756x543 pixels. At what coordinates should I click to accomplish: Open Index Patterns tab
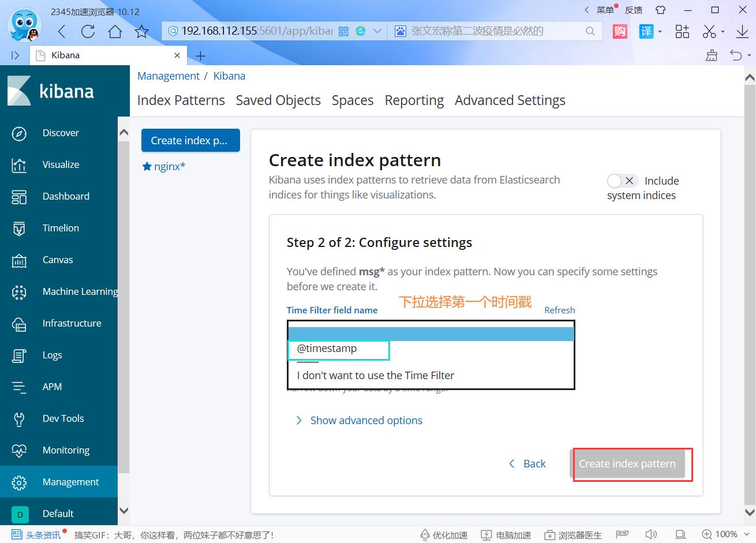click(181, 100)
